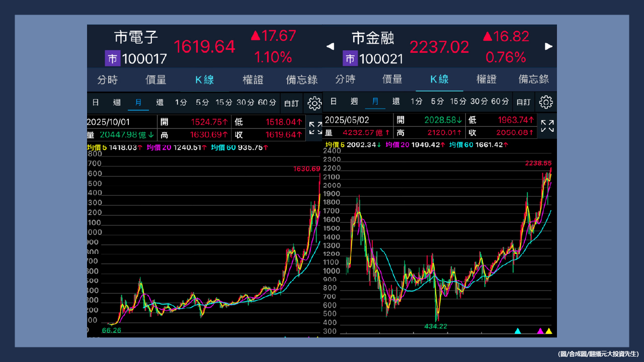This screenshot has height=362, width=644.
Task: Click purple 市 badge beside 100021
Action: pyautogui.click(x=350, y=59)
